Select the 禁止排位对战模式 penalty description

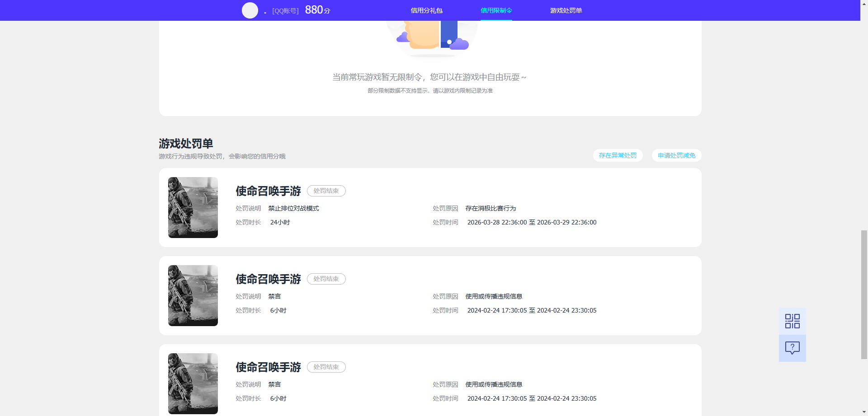293,208
